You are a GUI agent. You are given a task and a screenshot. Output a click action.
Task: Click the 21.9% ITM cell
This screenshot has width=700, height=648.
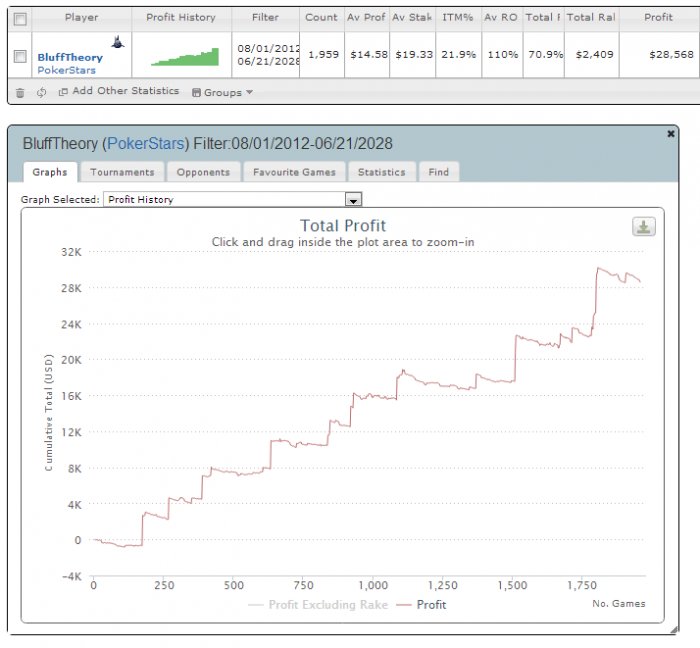point(458,54)
